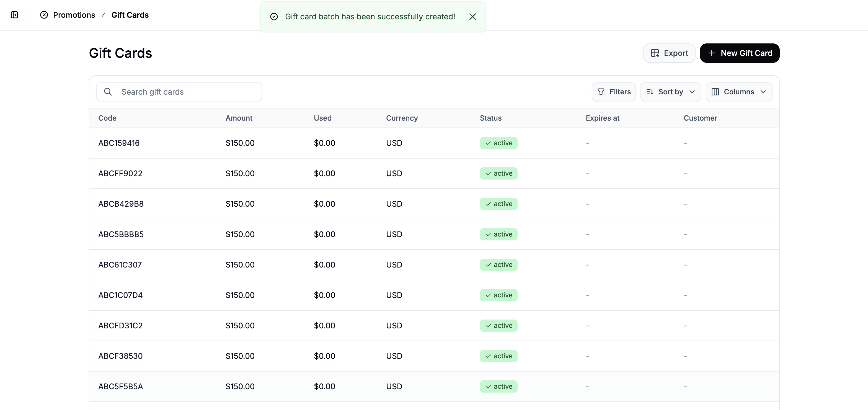Select the funnel icon on Filters button
The image size is (868, 410).
tap(602, 92)
